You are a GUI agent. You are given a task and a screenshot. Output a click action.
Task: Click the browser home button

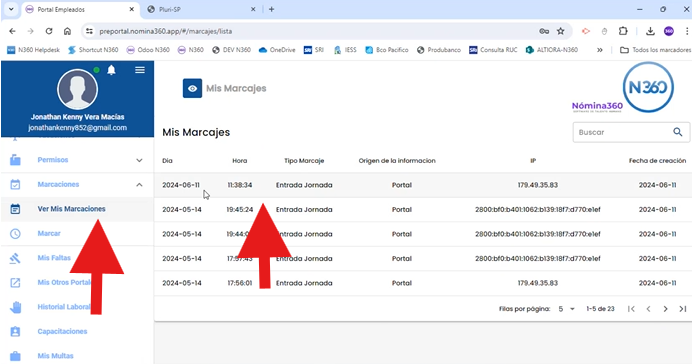pyautogui.click(x=67, y=31)
